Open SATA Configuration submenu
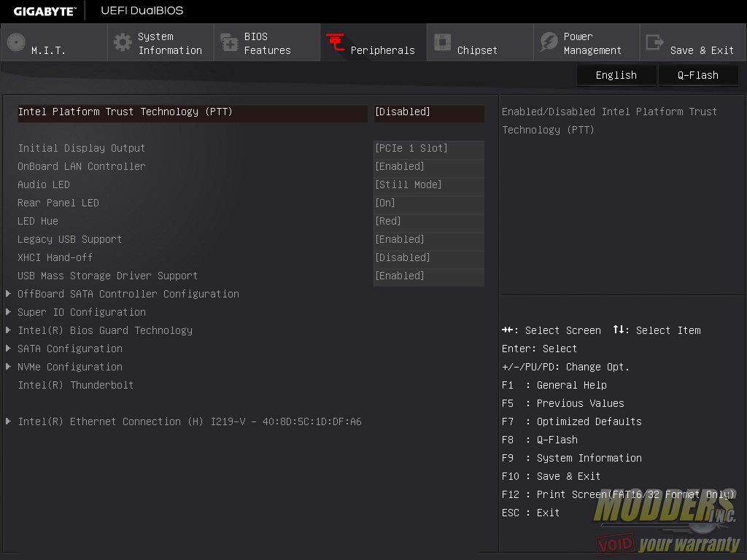 [x=70, y=349]
